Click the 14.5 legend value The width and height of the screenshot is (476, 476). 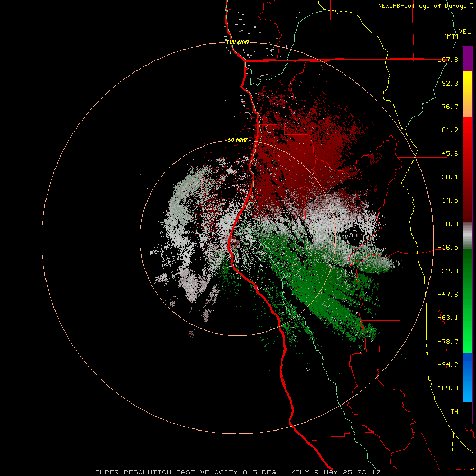tap(450, 200)
